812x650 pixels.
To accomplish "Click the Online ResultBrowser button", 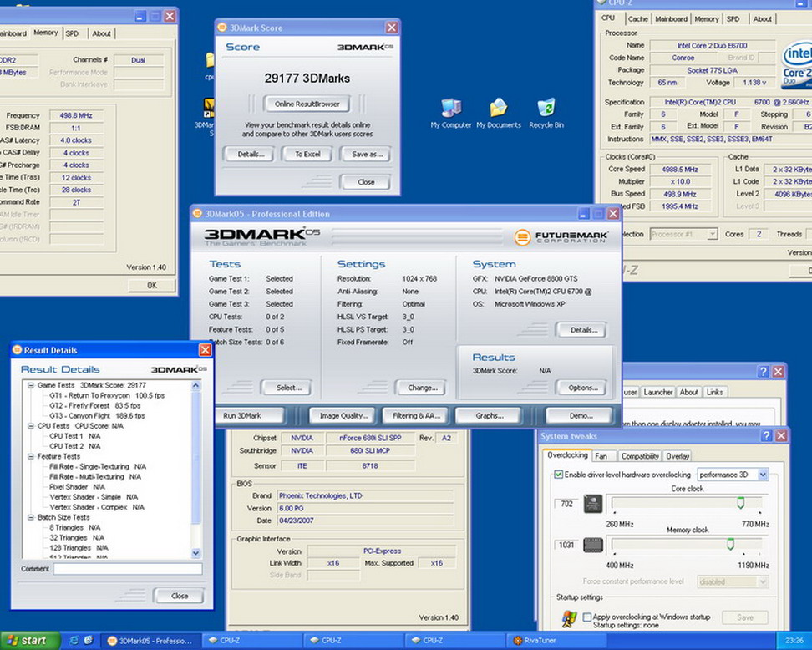I will [x=307, y=104].
